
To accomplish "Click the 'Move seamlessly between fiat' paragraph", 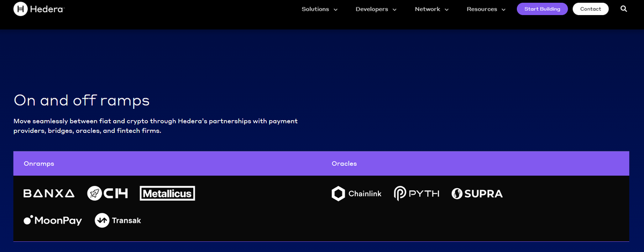I will tap(156, 126).
